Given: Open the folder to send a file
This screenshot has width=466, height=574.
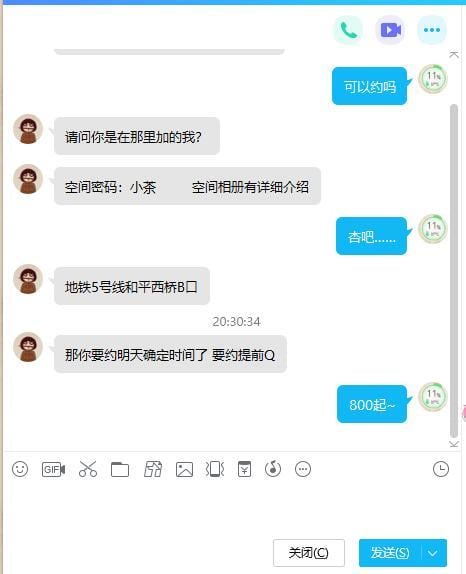Looking at the screenshot, I should point(120,469).
